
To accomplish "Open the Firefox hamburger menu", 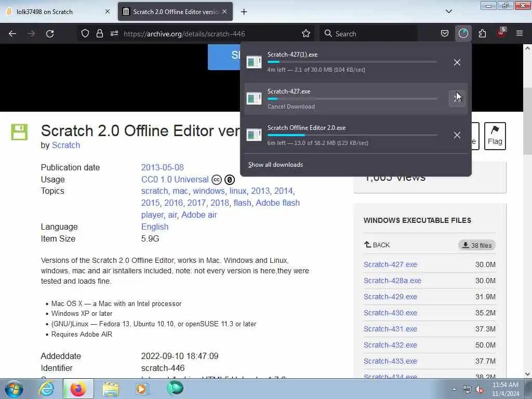I will tap(520, 33).
